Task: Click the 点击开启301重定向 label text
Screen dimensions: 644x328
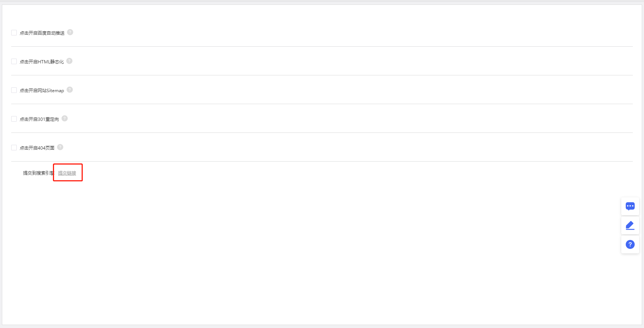Action: (x=39, y=119)
